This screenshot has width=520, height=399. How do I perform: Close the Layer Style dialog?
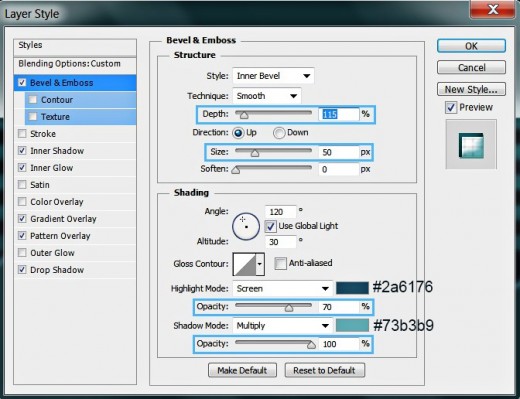click(492, 9)
